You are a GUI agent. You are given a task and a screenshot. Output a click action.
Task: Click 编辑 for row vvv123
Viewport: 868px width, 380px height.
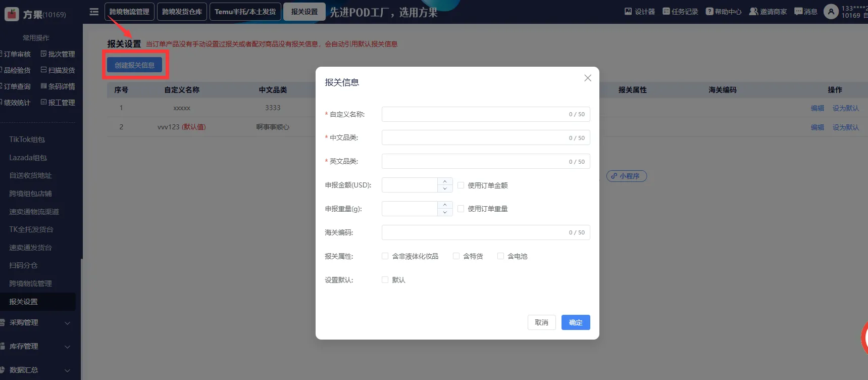click(817, 127)
